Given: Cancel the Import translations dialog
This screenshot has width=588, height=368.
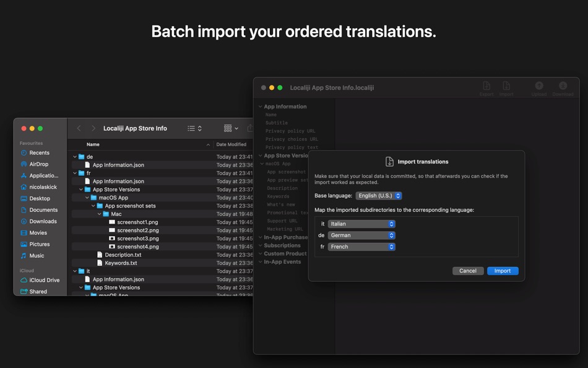Looking at the screenshot, I should pyautogui.click(x=468, y=271).
